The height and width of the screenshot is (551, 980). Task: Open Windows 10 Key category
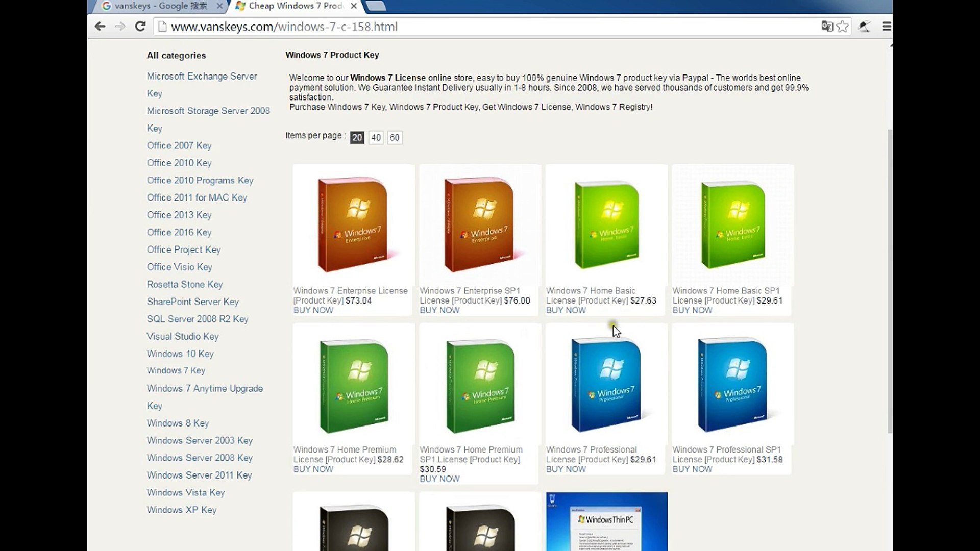click(180, 354)
